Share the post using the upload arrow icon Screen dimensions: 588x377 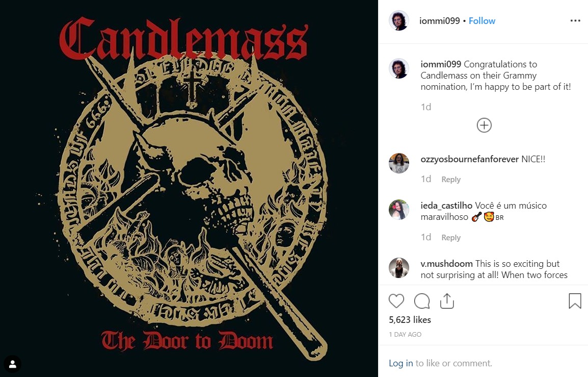[447, 301]
